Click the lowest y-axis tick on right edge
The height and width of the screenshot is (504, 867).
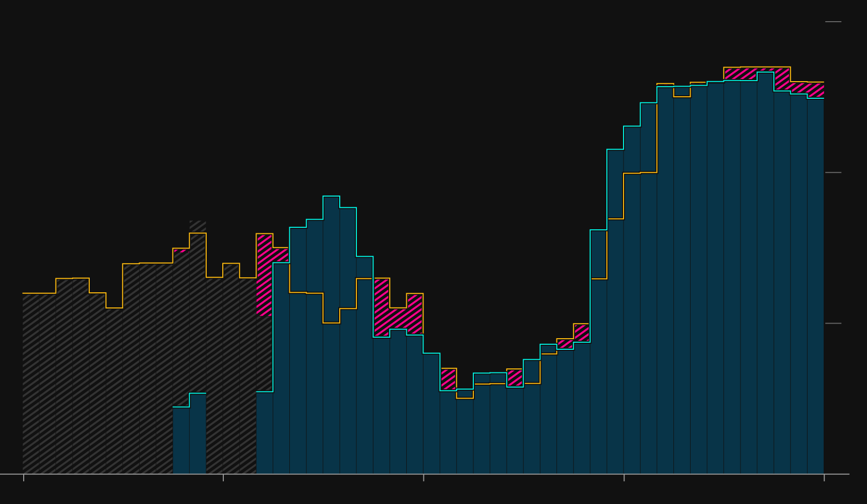tap(833, 323)
